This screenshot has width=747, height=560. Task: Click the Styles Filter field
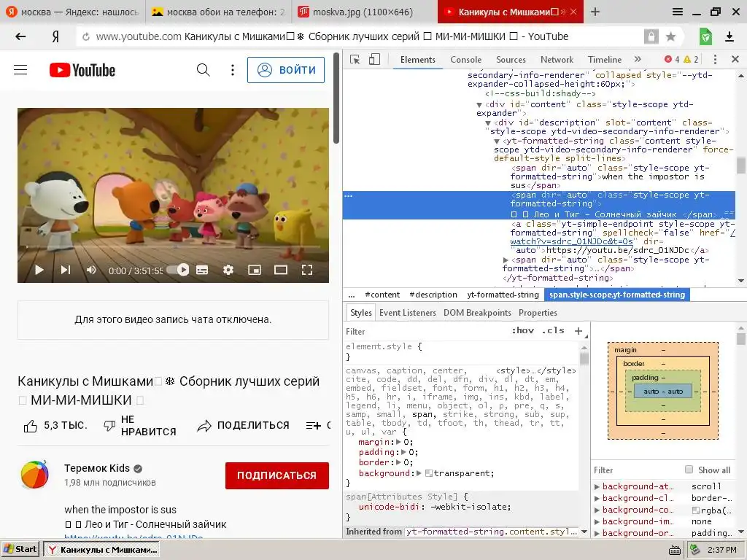point(424,332)
